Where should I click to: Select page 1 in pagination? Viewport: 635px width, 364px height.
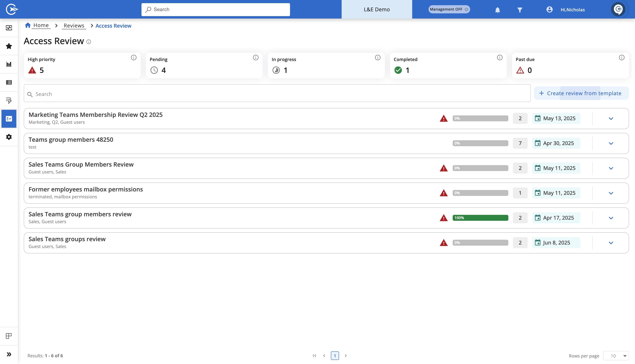(x=335, y=355)
